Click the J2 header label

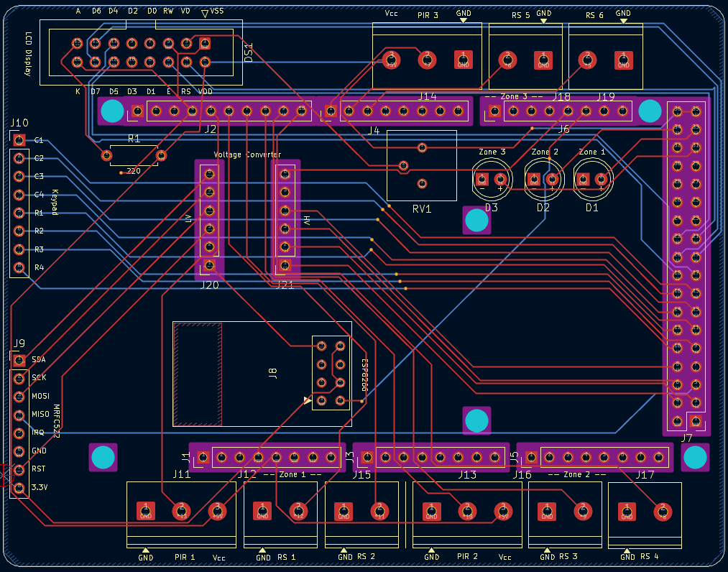pos(211,129)
